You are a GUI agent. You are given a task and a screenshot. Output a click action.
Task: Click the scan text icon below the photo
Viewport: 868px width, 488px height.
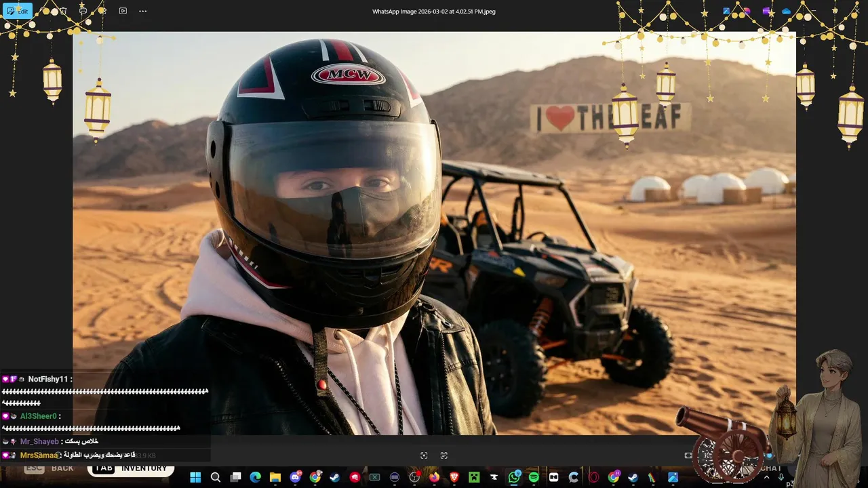coord(444,455)
